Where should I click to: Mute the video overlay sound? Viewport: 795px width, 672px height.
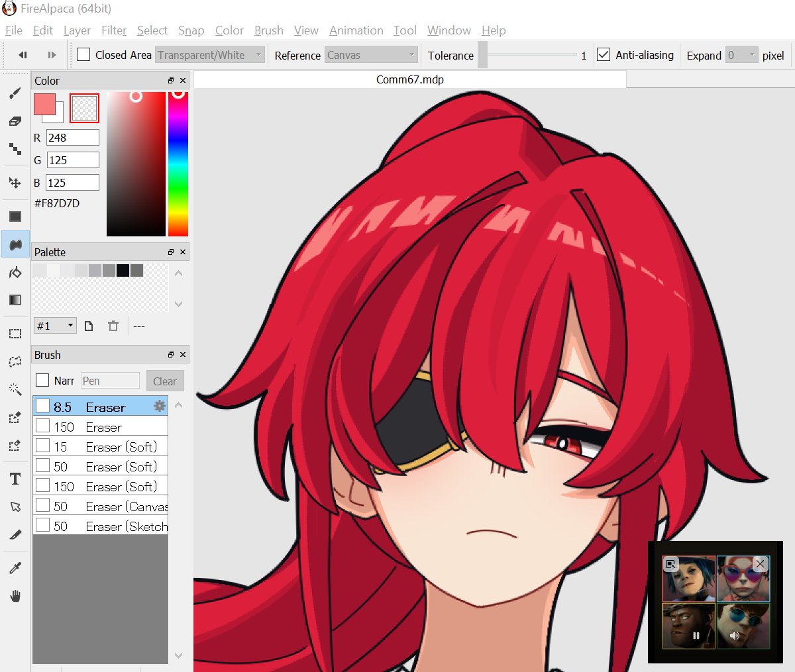click(735, 636)
